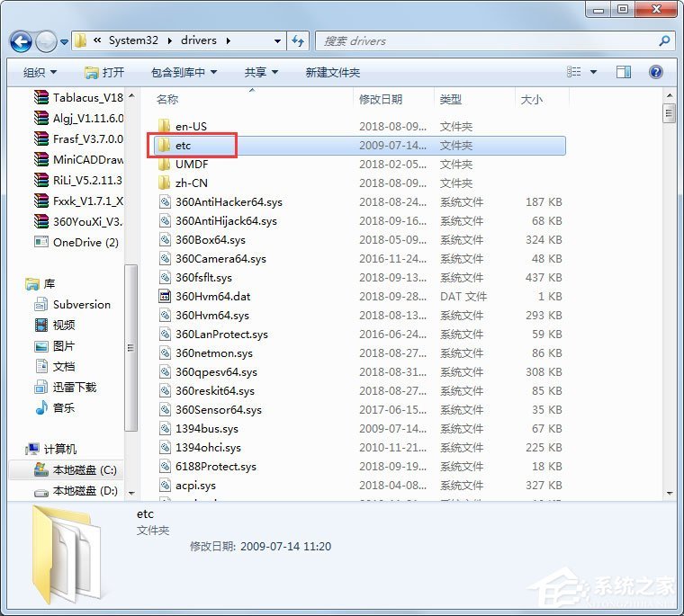
Task: Open address bar history dropdown arrow
Action: coord(277,40)
